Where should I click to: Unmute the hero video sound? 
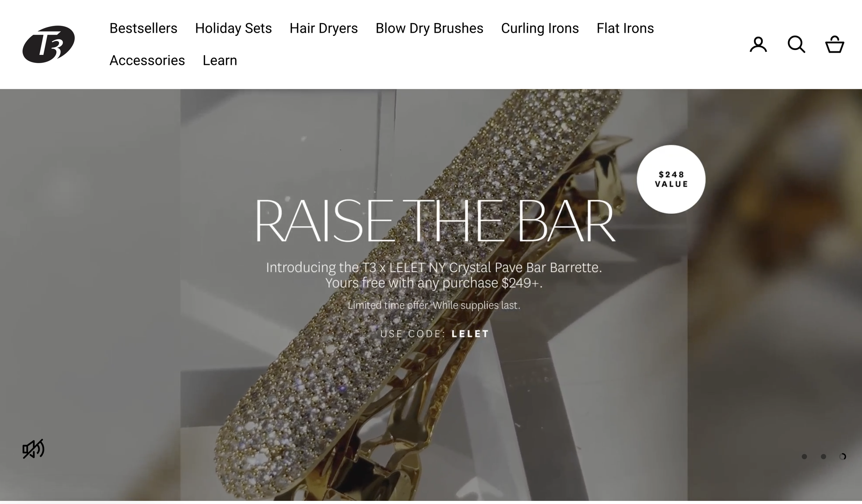tap(33, 449)
